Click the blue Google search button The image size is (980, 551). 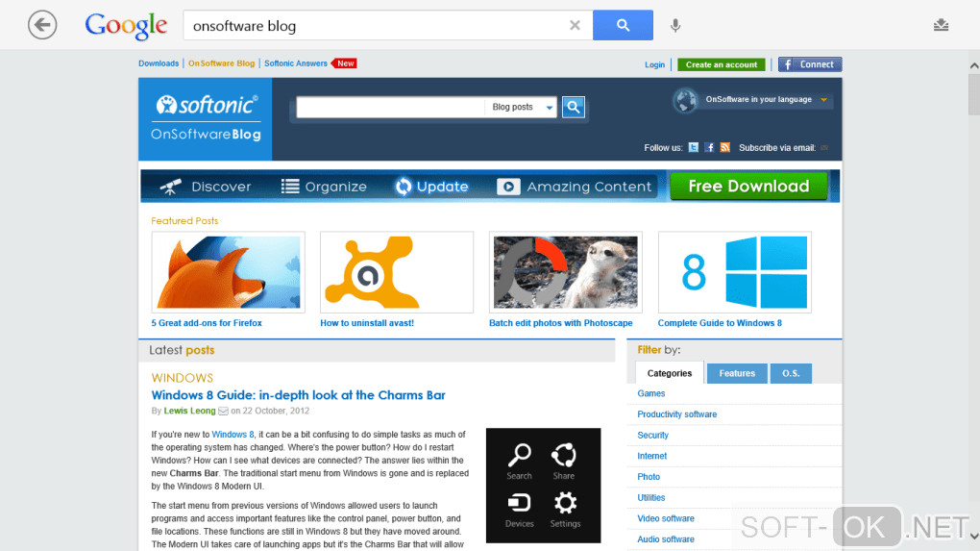tap(623, 25)
